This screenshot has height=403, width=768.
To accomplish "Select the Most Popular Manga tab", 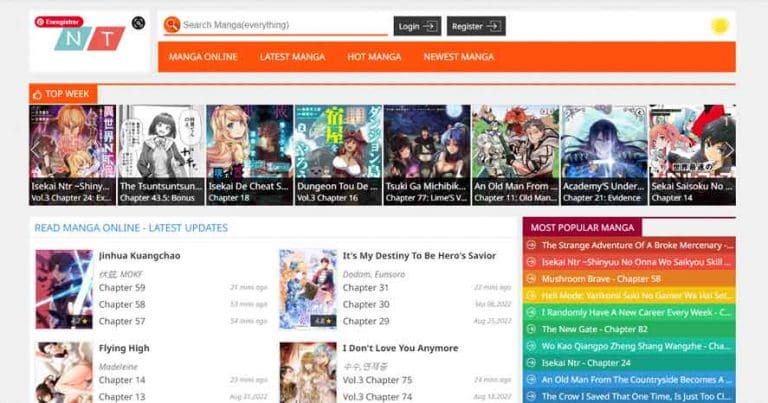I will (582, 228).
